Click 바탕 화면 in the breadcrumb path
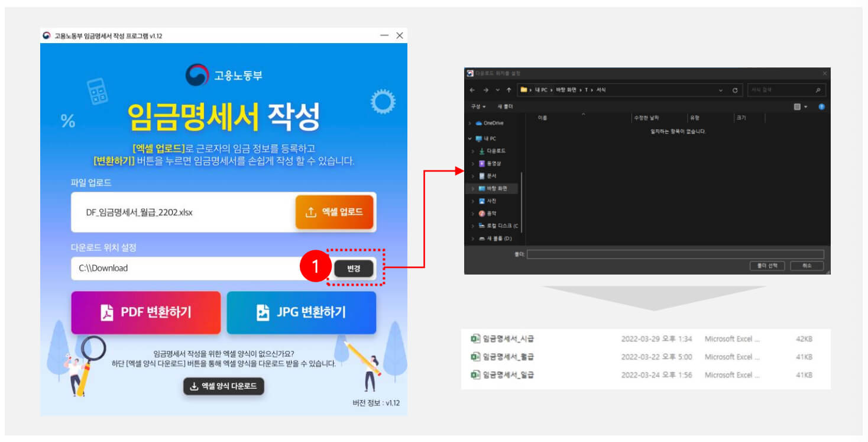This screenshot has width=868, height=442. (x=563, y=90)
